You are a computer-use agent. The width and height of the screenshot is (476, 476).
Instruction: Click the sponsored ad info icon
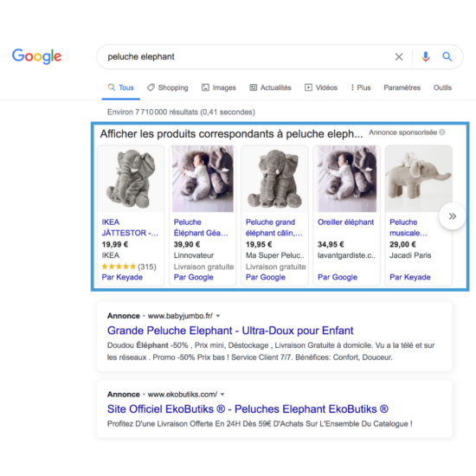pyautogui.click(x=442, y=132)
